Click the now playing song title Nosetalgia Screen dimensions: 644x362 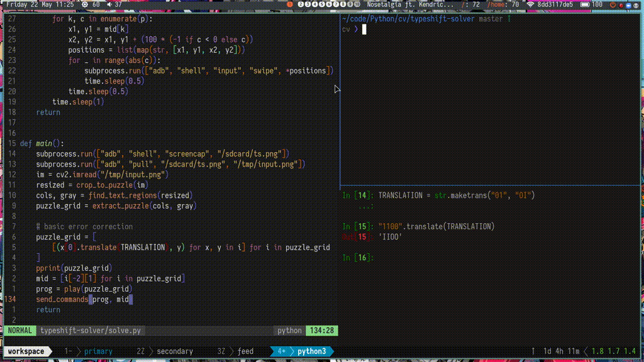pos(410,4)
